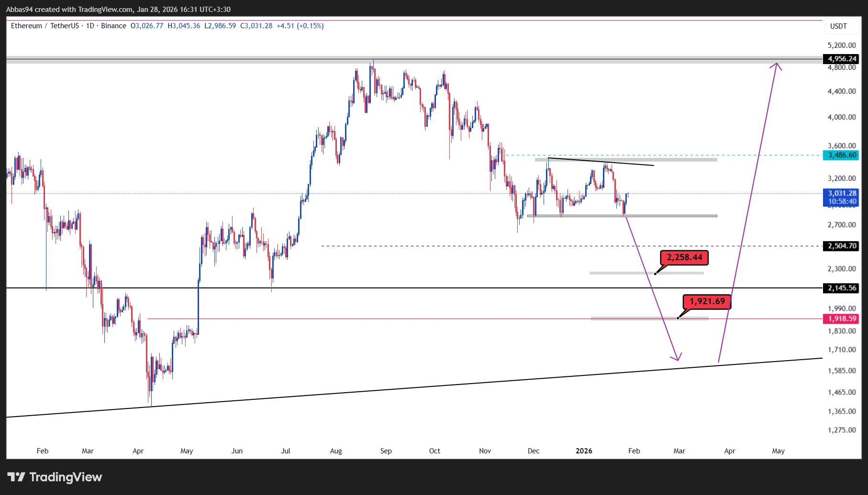The width and height of the screenshot is (868, 495).
Task: Click the 1D interval label in the header
Action: point(90,26)
